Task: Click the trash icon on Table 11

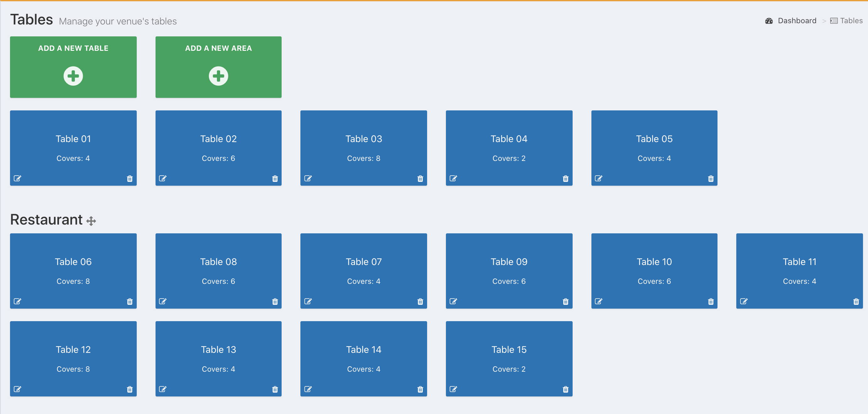Action: click(x=856, y=301)
